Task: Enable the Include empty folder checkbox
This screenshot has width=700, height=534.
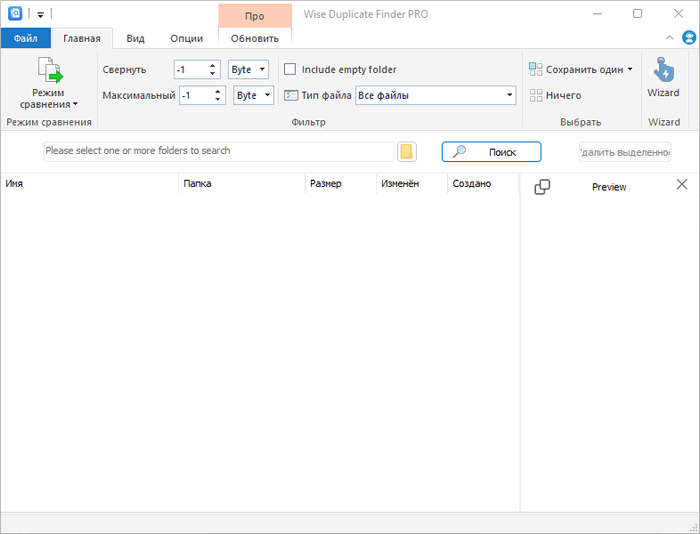Action: [290, 69]
